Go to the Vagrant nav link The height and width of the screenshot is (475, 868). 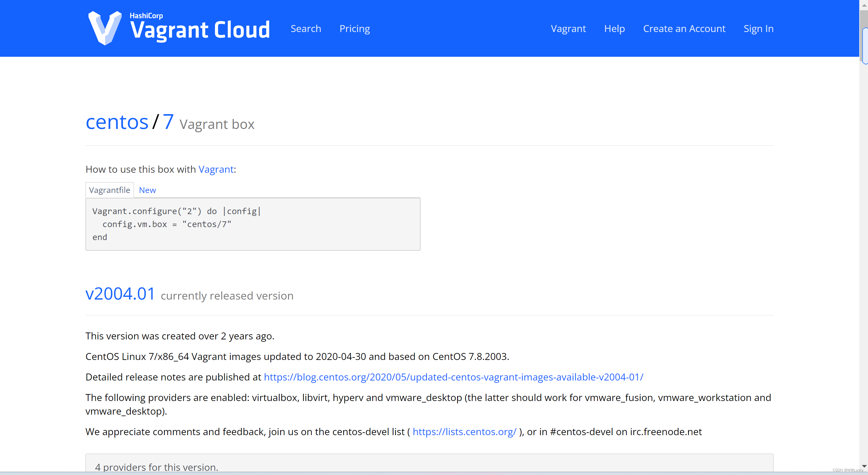(568, 29)
